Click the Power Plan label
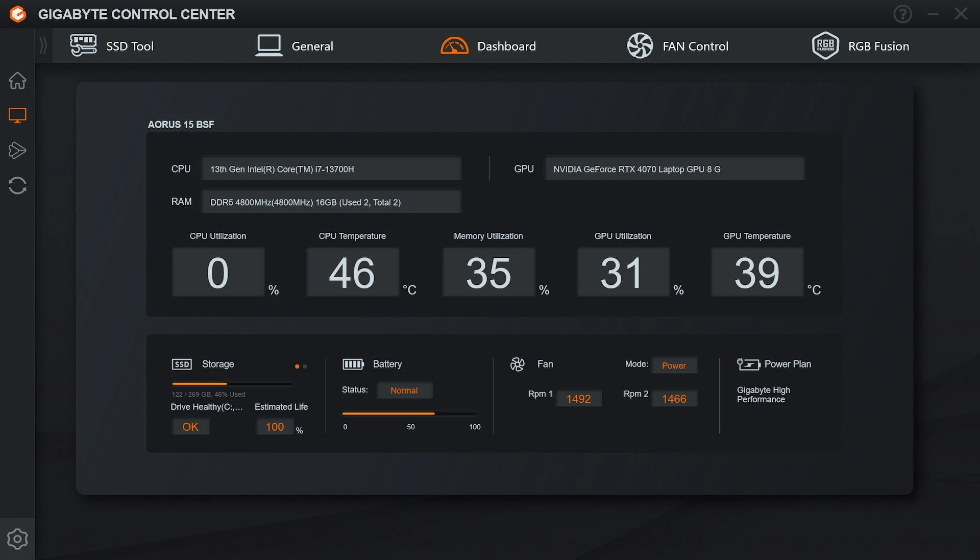 (x=788, y=364)
